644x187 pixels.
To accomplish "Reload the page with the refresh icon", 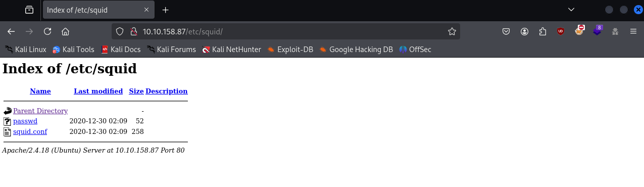I will [x=47, y=31].
